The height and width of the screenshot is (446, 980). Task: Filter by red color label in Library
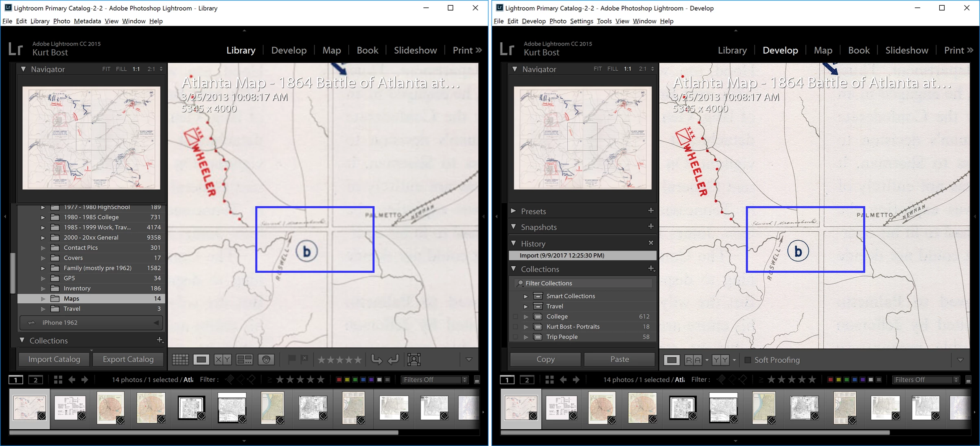coord(339,379)
